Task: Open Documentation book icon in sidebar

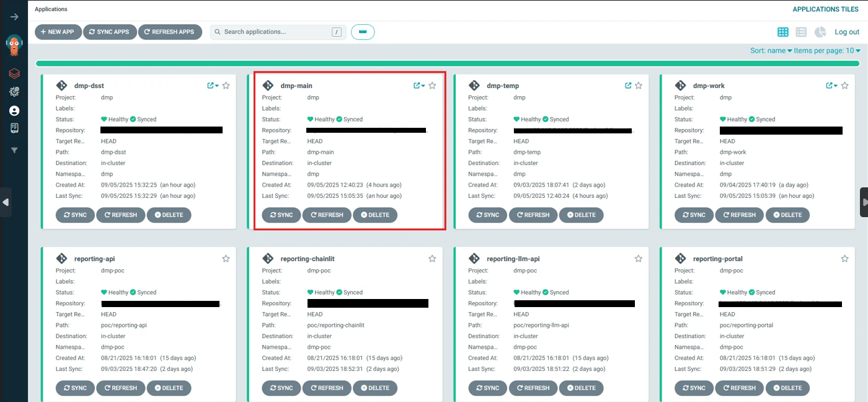Action: (14, 128)
